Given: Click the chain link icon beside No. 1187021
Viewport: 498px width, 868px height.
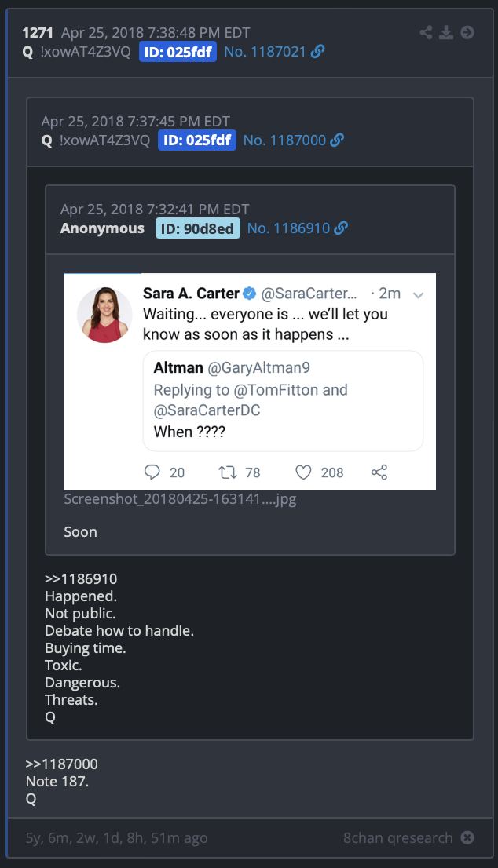Looking at the screenshot, I should (x=317, y=52).
